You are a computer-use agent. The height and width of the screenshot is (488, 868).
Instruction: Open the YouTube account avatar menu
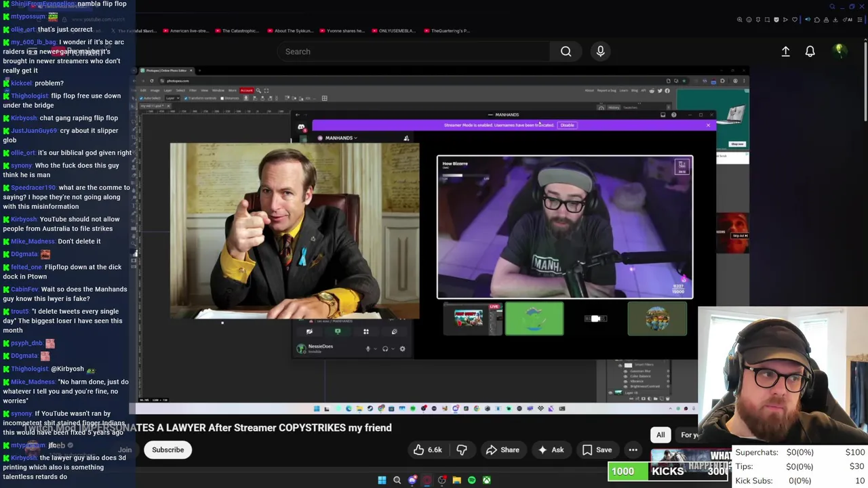pyautogui.click(x=839, y=51)
